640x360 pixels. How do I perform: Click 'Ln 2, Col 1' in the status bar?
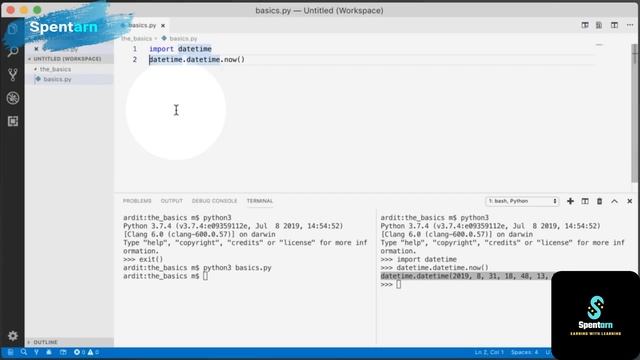(489, 352)
